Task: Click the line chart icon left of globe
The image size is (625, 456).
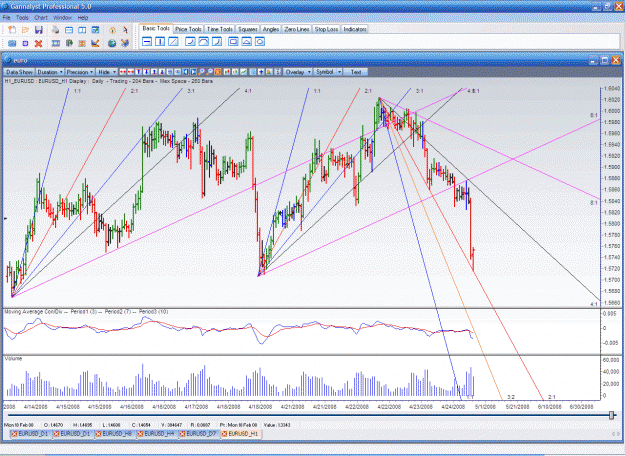Action: pos(95,43)
